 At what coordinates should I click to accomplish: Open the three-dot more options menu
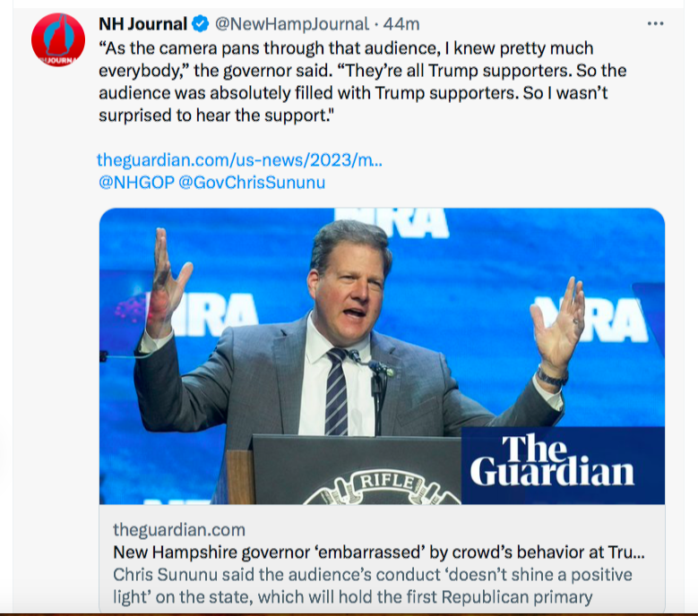[655, 23]
